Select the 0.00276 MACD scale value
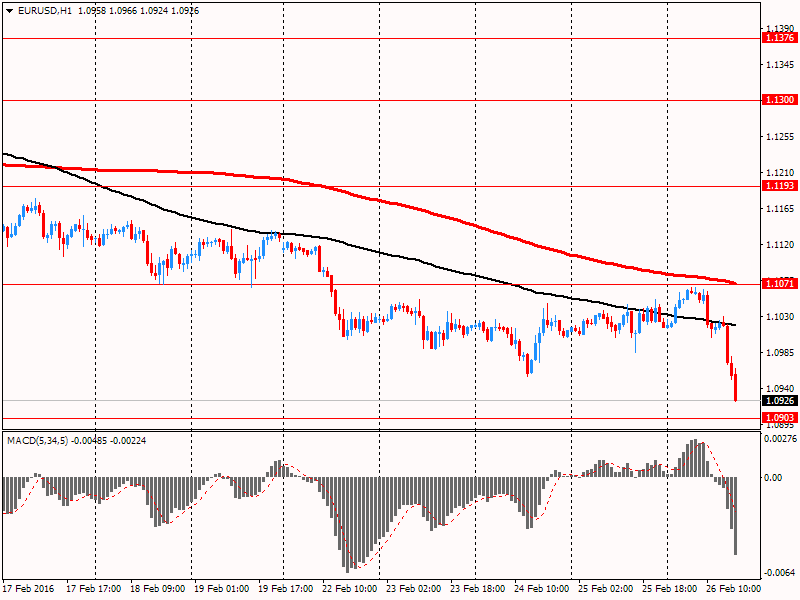The width and height of the screenshot is (800, 600). pyautogui.click(x=780, y=439)
